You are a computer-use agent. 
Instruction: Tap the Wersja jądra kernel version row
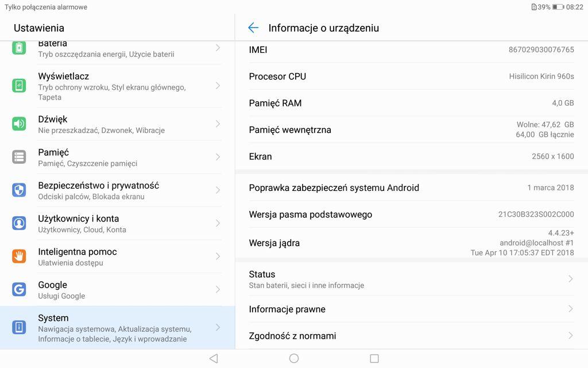pyautogui.click(x=411, y=243)
